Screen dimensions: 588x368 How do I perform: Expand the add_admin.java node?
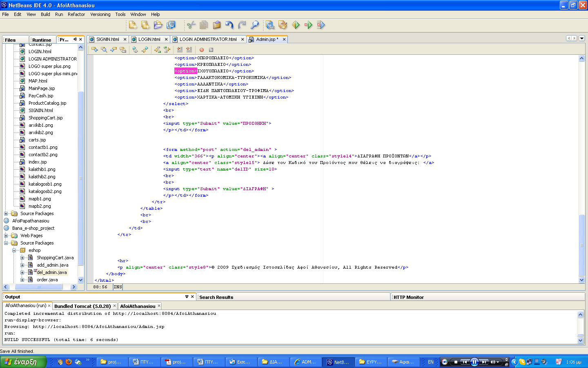coord(22,265)
